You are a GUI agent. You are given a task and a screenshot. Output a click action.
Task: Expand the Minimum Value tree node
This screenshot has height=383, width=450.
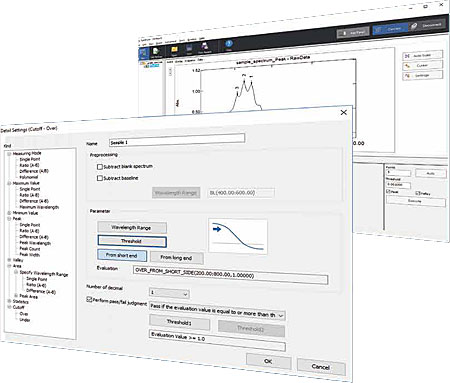pos(9,213)
